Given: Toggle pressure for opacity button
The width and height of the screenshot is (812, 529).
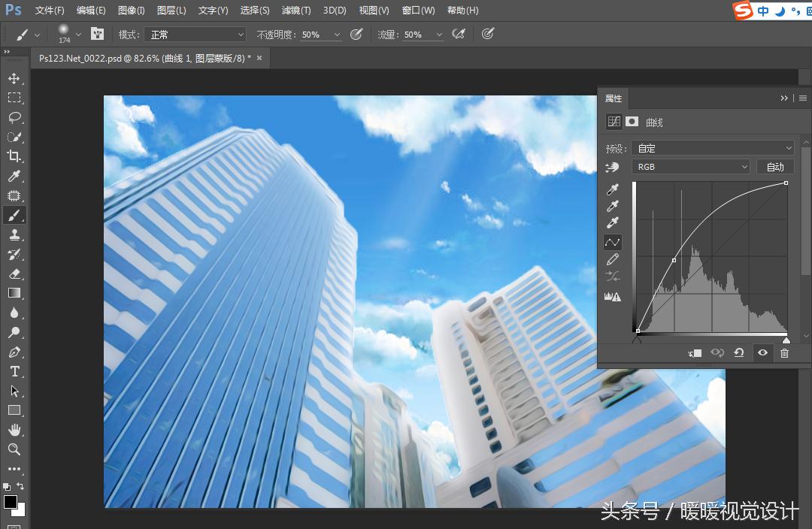Looking at the screenshot, I should [x=357, y=35].
